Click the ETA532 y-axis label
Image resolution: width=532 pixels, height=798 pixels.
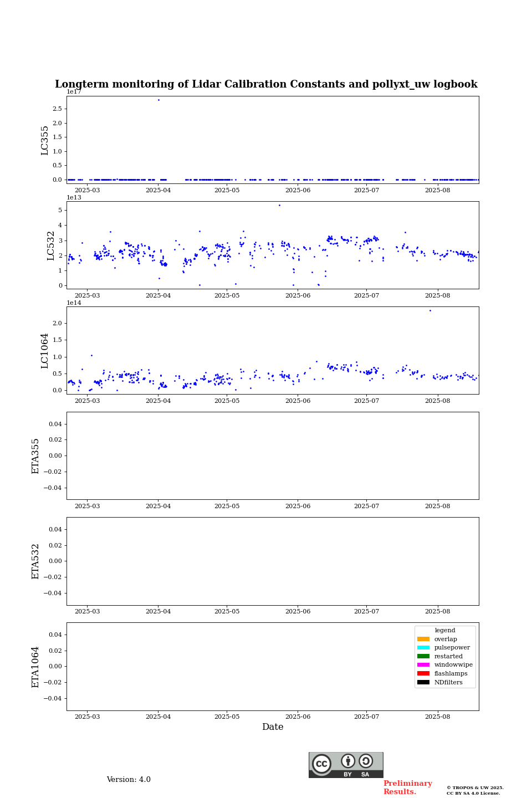tap(35, 561)
